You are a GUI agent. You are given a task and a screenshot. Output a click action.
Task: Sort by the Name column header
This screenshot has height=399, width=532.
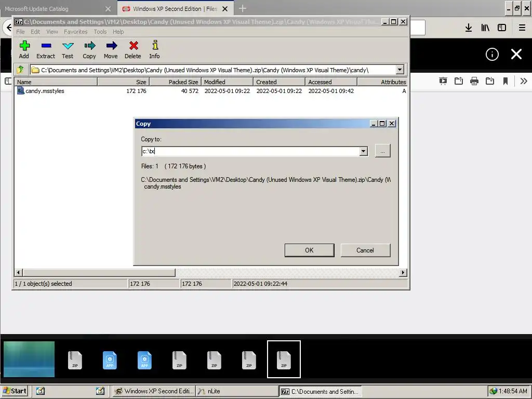click(x=56, y=82)
